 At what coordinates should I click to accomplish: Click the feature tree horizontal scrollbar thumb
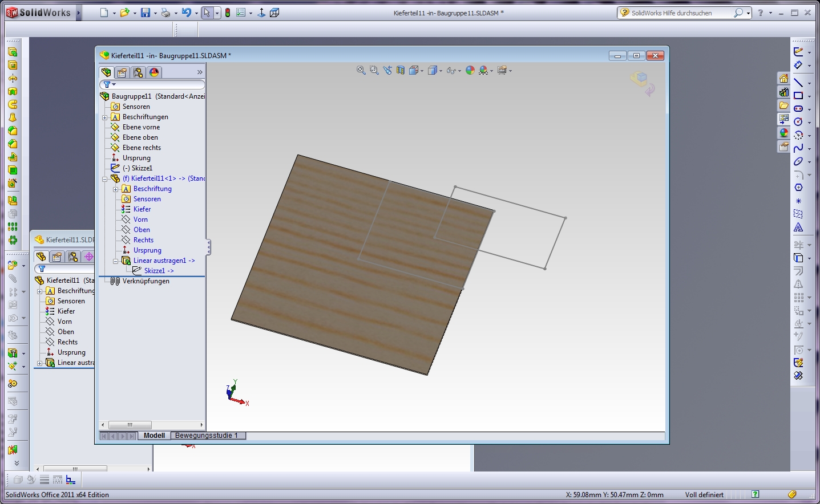(x=130, y=425)
